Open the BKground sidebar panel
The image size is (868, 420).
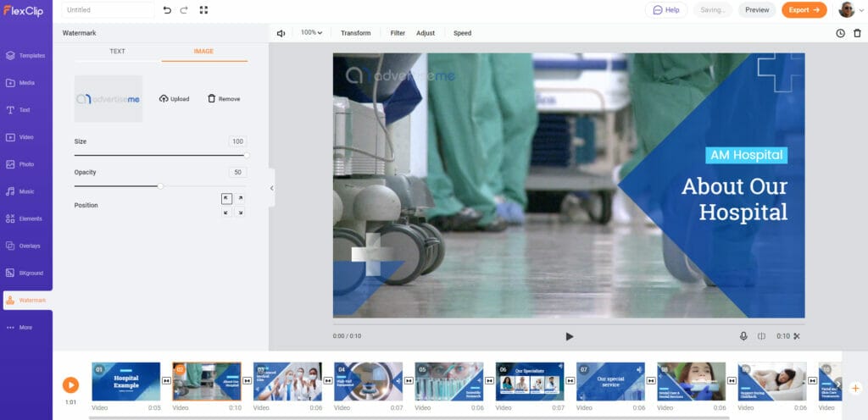coord(26,273)
